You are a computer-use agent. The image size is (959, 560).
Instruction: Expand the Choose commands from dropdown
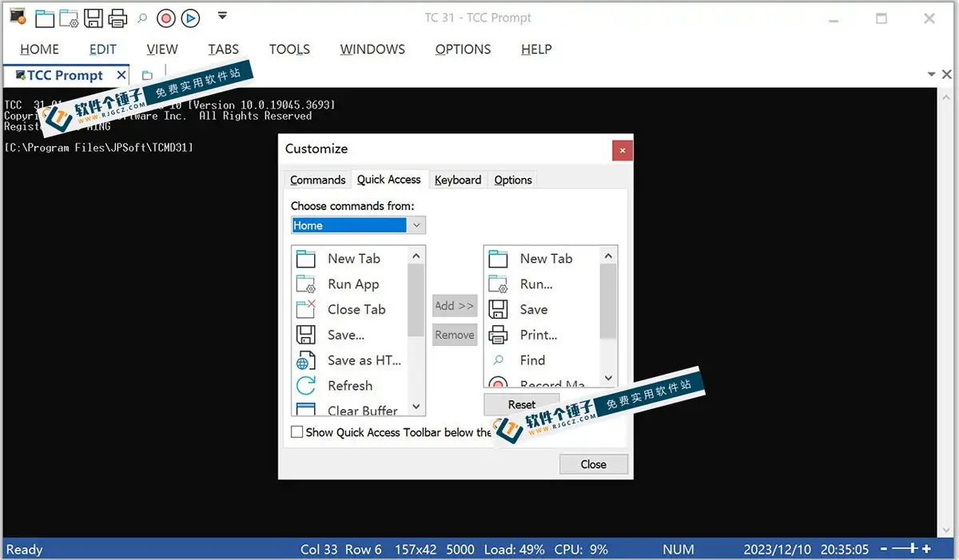click(x=416, y=225)
